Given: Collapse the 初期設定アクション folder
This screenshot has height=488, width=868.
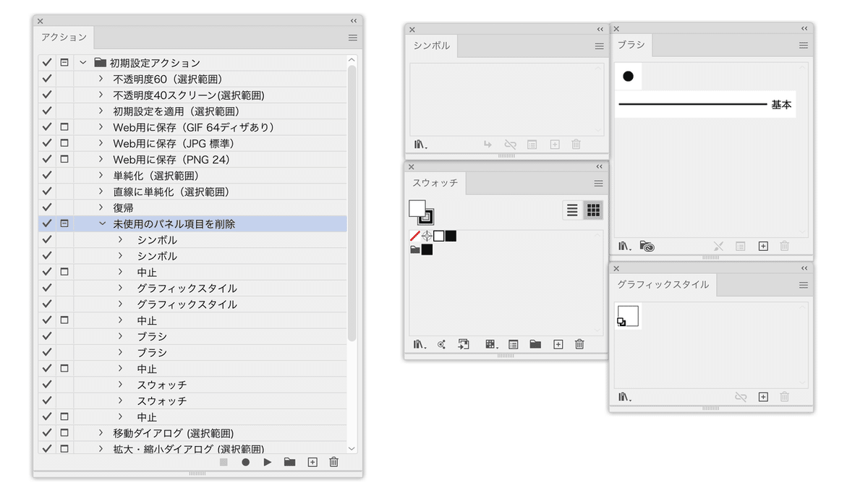Looking at the screenshot, I should (82, 63).
